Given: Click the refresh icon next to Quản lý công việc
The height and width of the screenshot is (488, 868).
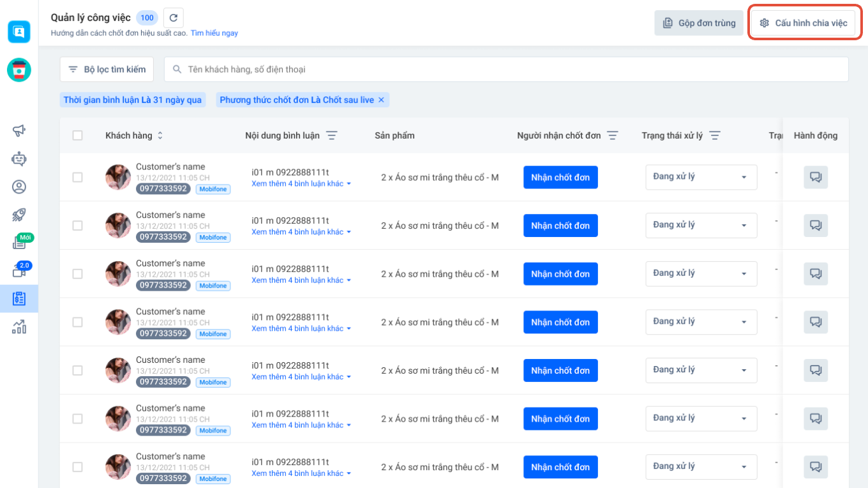Looking at the screenshot, I should click(x=173, y=18).
